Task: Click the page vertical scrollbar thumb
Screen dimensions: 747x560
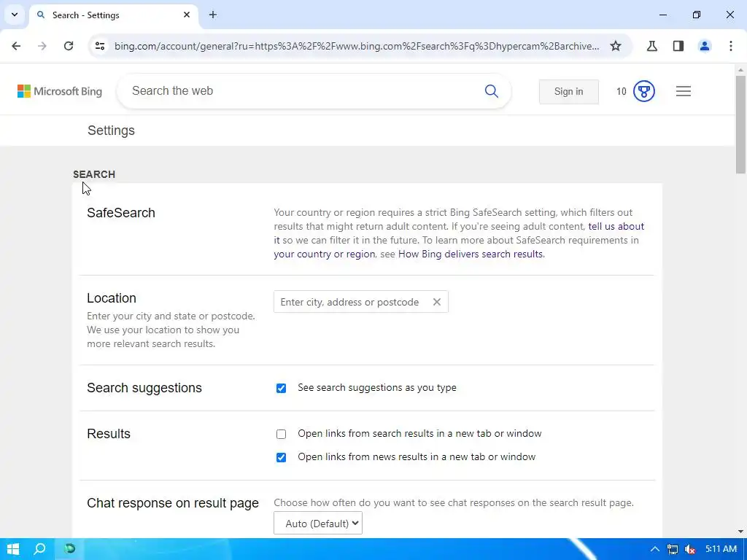Action: (x=740, y=125)
